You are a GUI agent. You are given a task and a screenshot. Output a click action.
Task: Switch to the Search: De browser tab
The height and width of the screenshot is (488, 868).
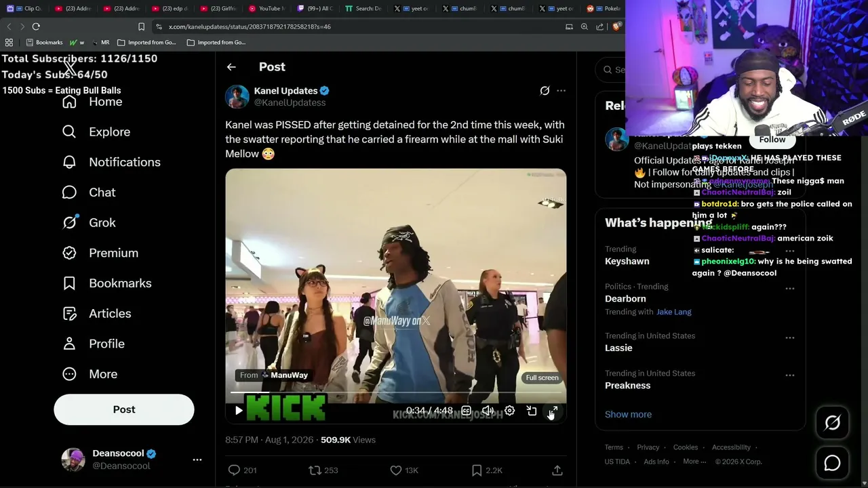(x=363, y=9)
